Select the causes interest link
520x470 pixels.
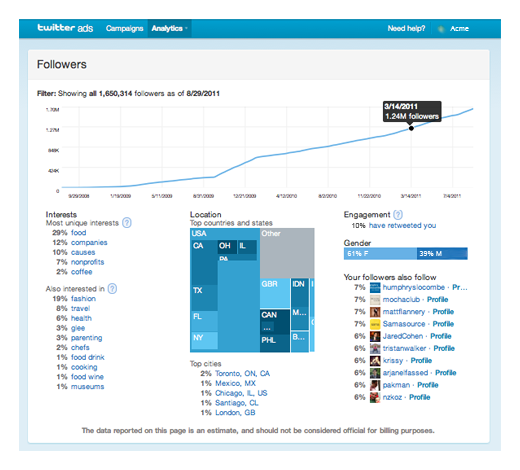click(83, 252)
